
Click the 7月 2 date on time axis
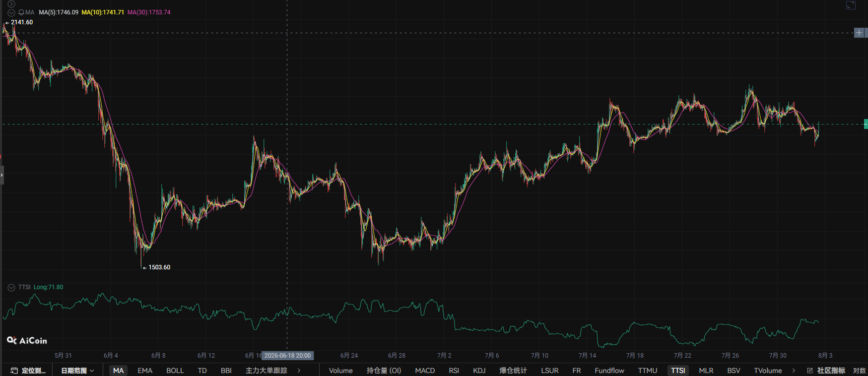tap(444, 356)
